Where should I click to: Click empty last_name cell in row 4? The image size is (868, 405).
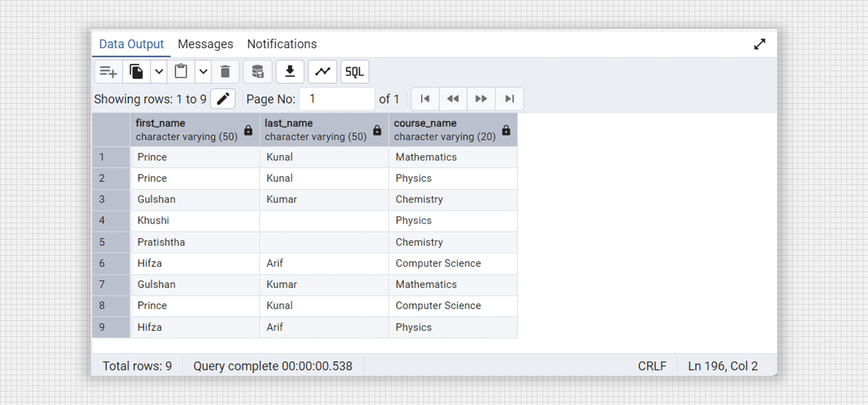[x=323, y=221]
